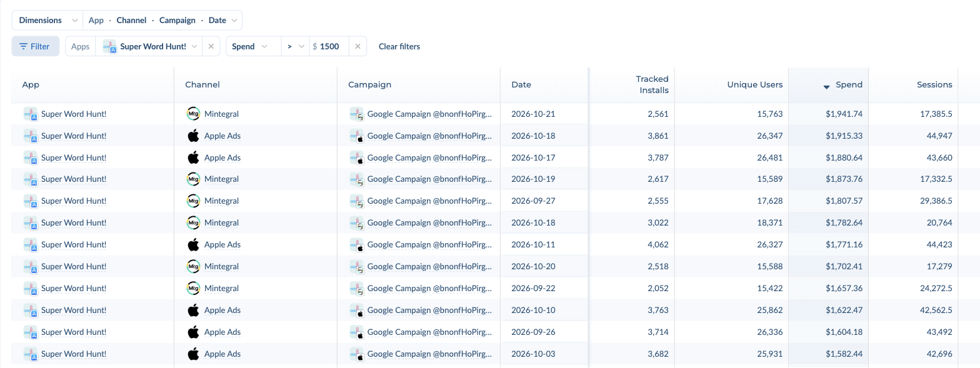The width and height of the screenshot is (980, 368).
Task: Expand the App · Channel · Campaign · Date selector
Action: (162, 20)
